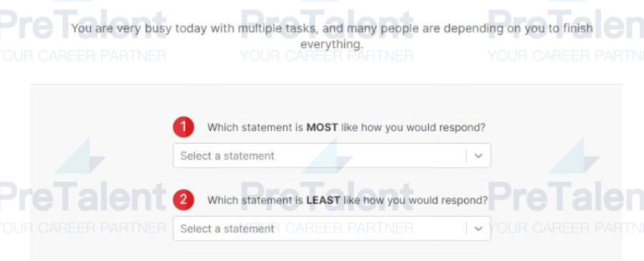Click the PreTalent triangle logo at right middle

(574, 156)
